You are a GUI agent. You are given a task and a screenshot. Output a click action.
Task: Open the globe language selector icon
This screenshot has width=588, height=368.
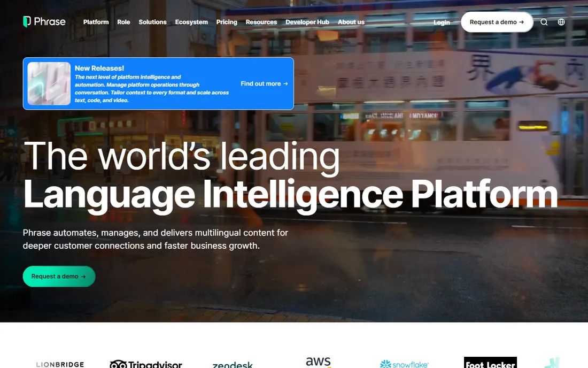(x=561, y=22)
